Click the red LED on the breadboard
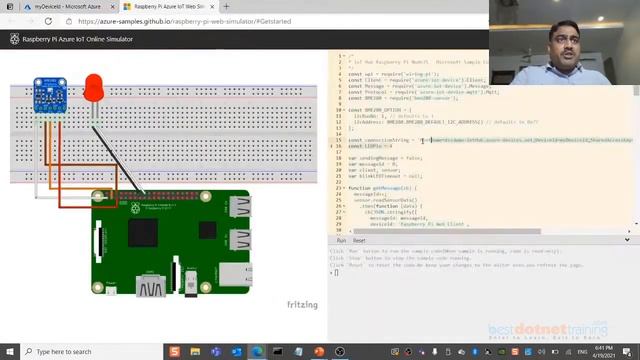This screenshot has width=640, height=360. [93, 88]
